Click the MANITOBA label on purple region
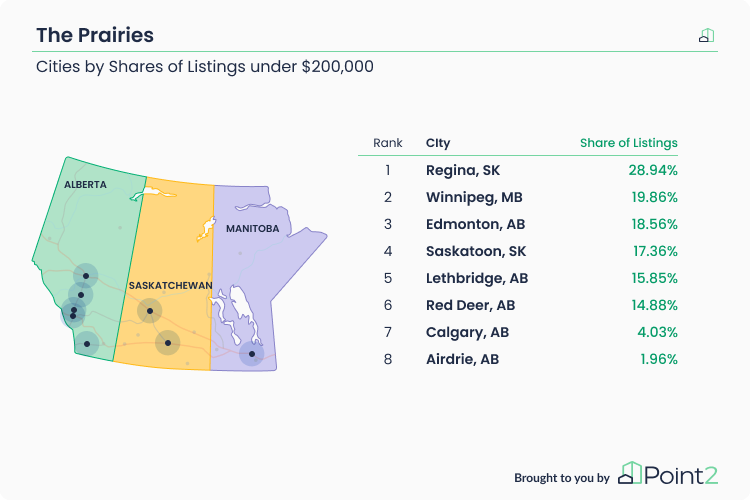 tap(253, 229)
